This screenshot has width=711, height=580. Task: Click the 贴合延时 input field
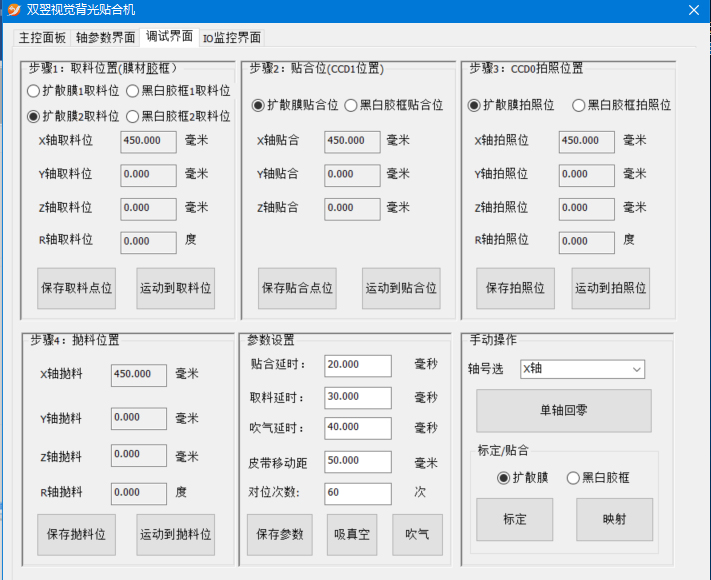358,365
